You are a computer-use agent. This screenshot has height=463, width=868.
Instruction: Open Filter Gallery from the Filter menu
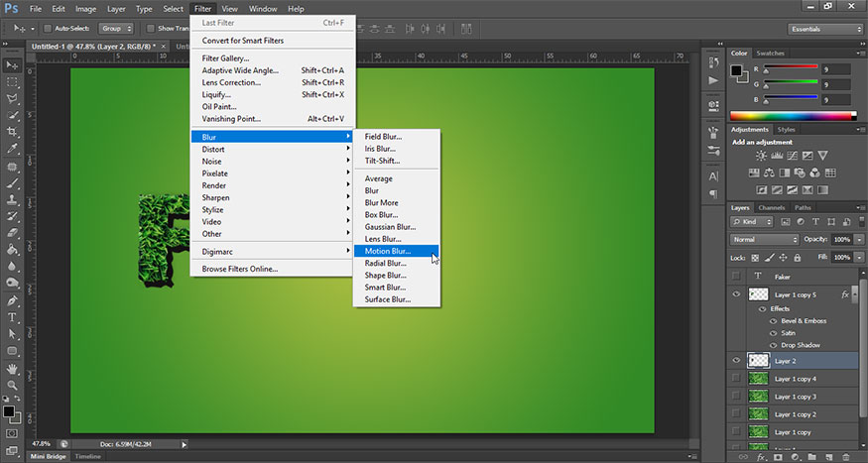tap(272, 58)
